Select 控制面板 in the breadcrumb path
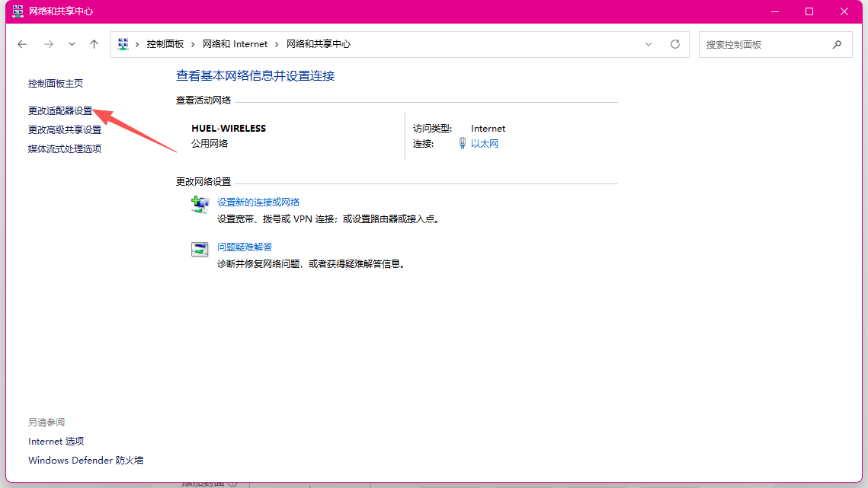 pos(165,44)
